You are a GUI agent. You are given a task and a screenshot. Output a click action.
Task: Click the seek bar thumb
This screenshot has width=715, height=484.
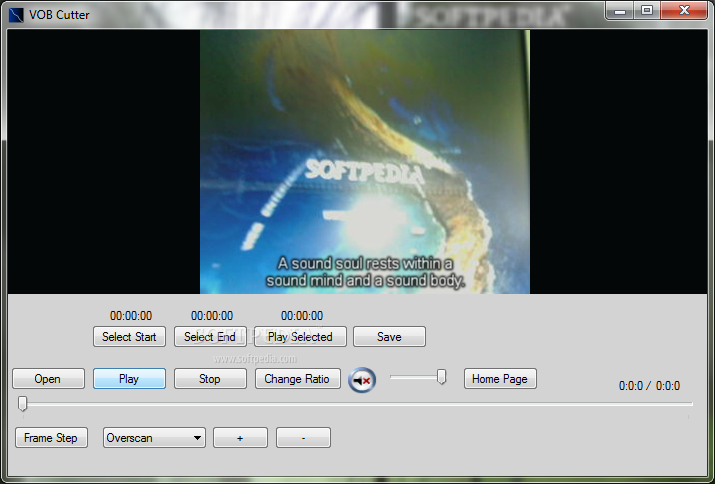pos(22,404)
